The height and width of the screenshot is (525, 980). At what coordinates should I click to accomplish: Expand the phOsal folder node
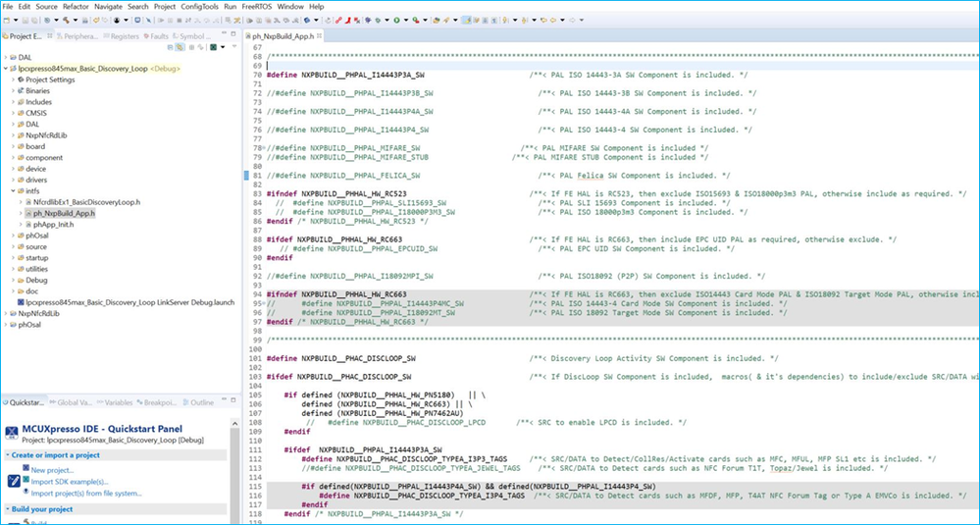click(x=14, y=236)
